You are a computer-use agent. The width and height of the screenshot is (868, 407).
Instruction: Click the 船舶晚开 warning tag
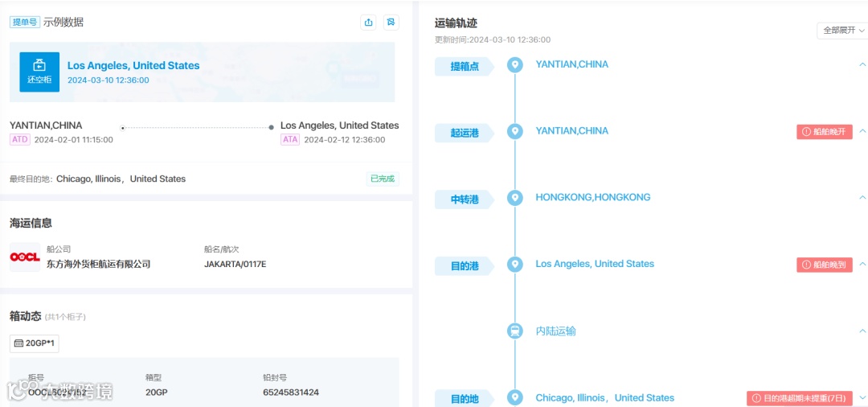pyautogui.click(x=825, y=132)
